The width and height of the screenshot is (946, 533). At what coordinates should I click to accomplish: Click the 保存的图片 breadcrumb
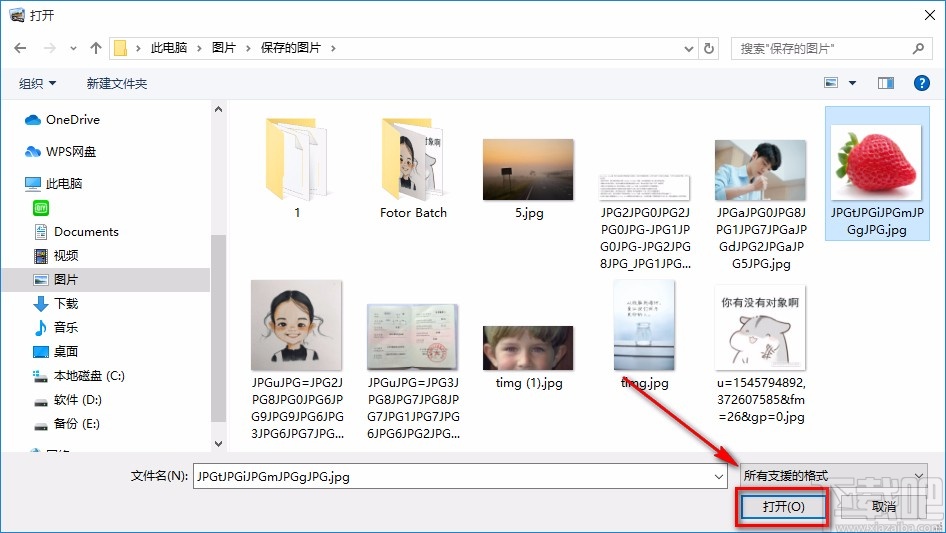click(291, 48)
